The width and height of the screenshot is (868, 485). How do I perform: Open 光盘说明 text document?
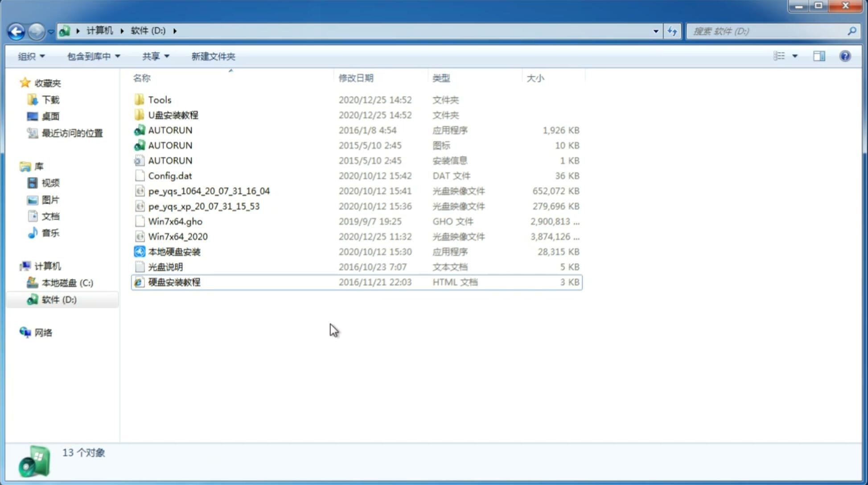(x=166, y=267)
